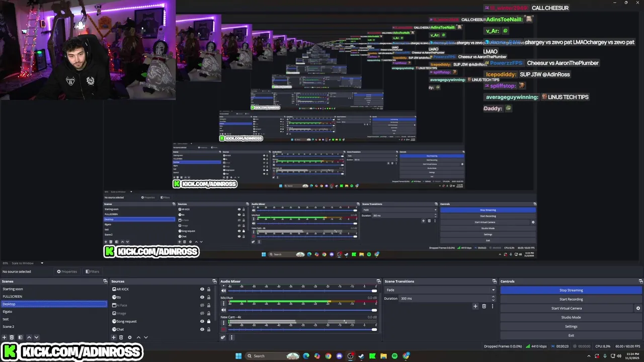
Task: Open Spotify from the taskbar
Action: coord(394,356)
